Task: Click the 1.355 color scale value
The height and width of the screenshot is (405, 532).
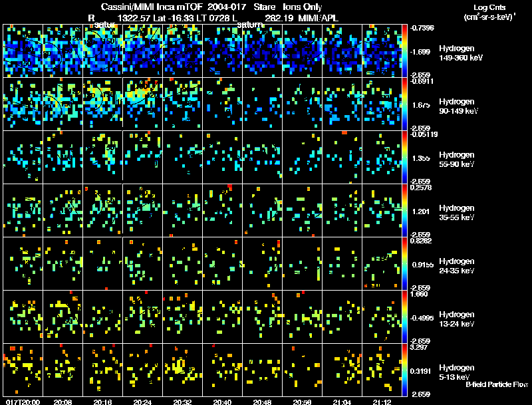Action: tap(421, 158)
